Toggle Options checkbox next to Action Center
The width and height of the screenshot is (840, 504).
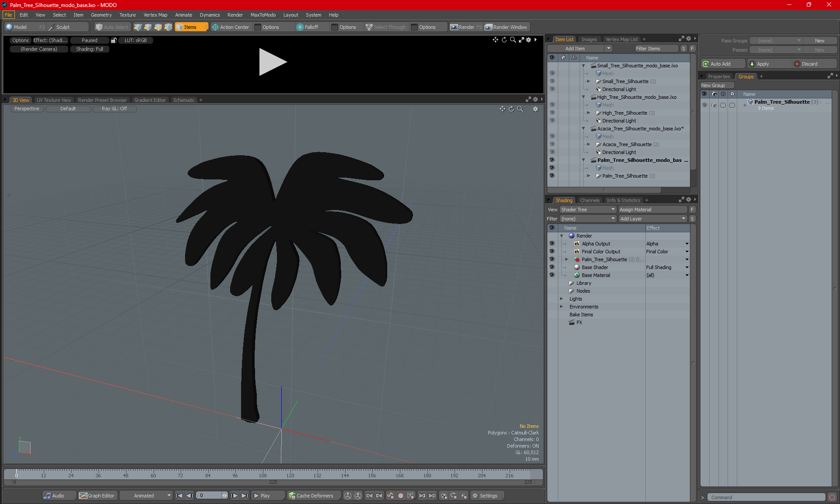(x=258, y=27)
